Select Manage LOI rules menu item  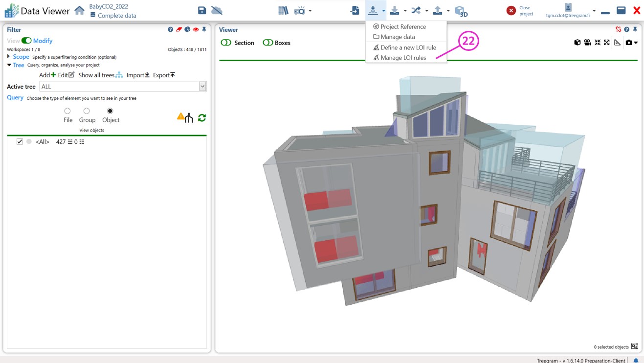point(403,58)
